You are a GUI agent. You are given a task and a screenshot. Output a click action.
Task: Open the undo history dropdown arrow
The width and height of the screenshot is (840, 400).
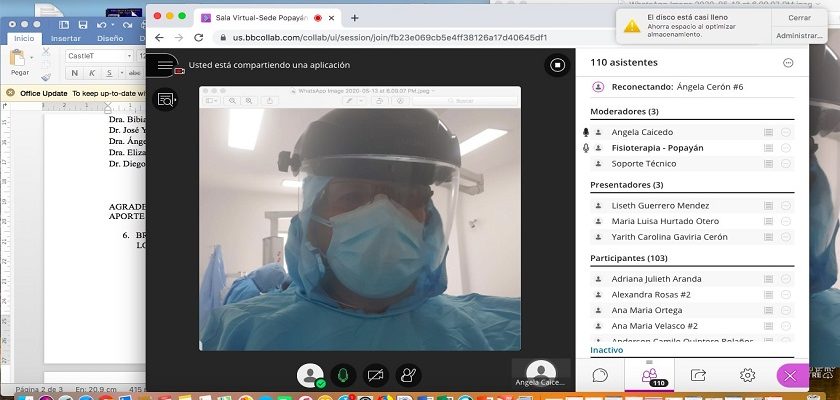click(112, 25)
